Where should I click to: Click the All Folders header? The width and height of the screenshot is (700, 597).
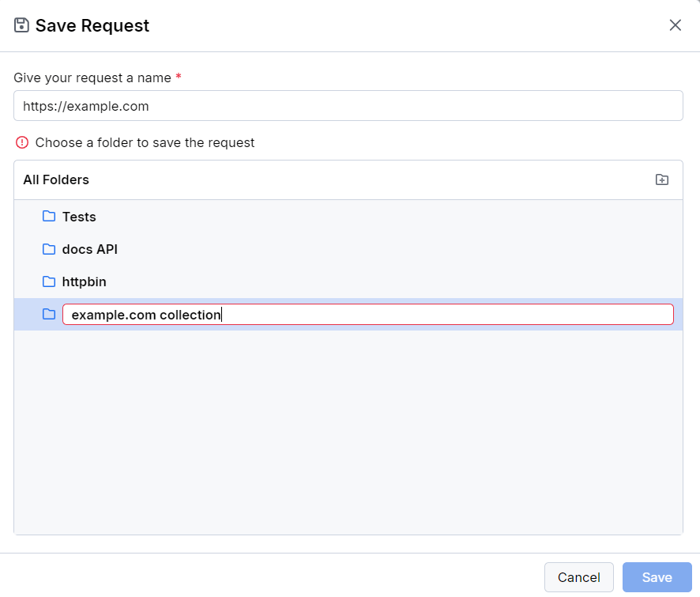(x=55, y=179)
